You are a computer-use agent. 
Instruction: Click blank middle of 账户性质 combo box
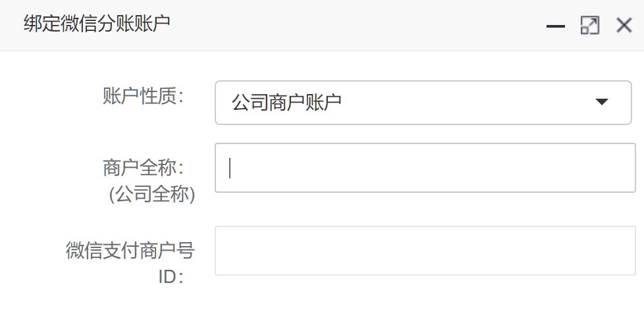point(461,102)
